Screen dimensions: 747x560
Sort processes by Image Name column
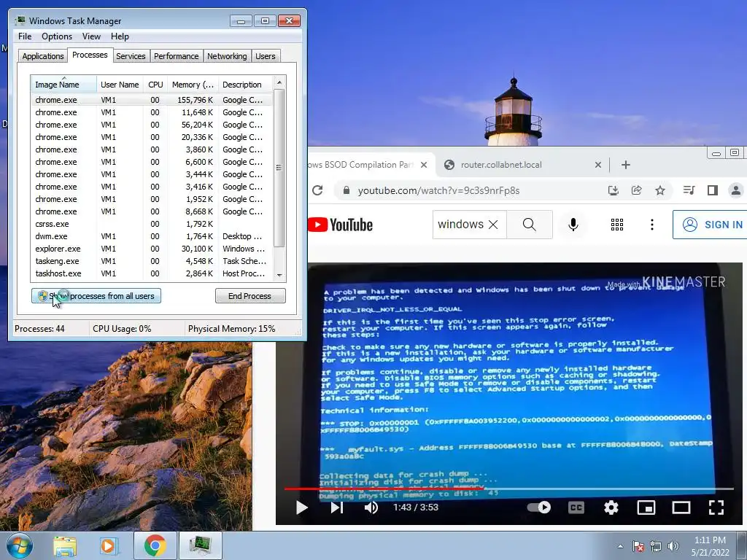(x=64, y=85)
